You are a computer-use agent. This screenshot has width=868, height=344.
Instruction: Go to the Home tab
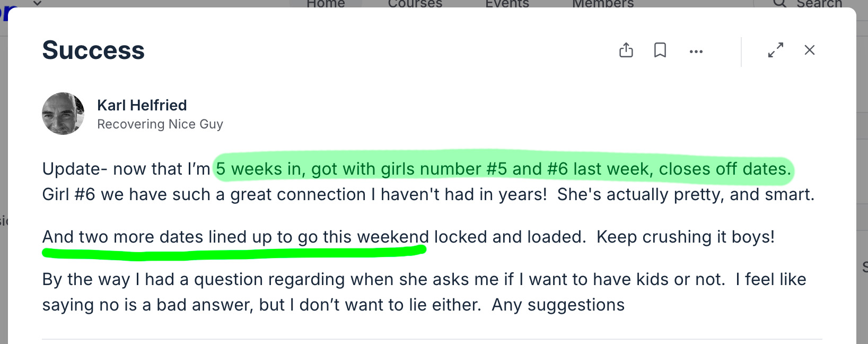pos(326,4)
